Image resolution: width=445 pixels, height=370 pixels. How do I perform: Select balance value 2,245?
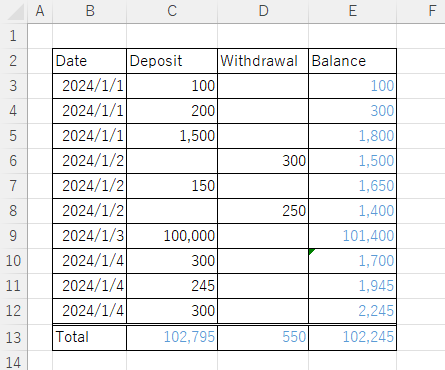(353, 311)
